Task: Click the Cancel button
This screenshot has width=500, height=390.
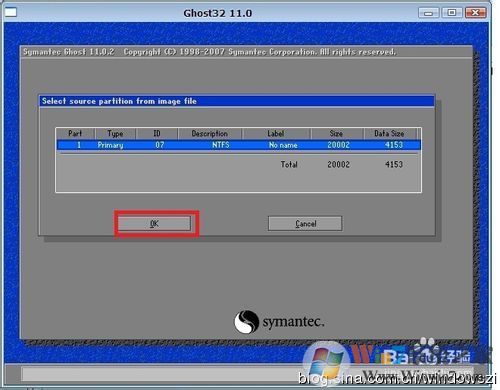Action: pyautogui.click(x=305, y=223)
